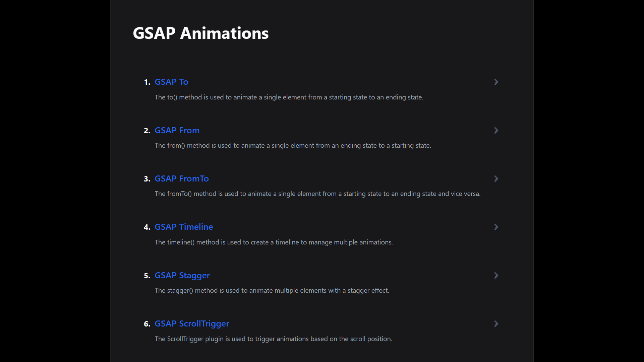Open the GSAP From link
Viewport: 644px width, 362px height.
[x=177, y=130]
